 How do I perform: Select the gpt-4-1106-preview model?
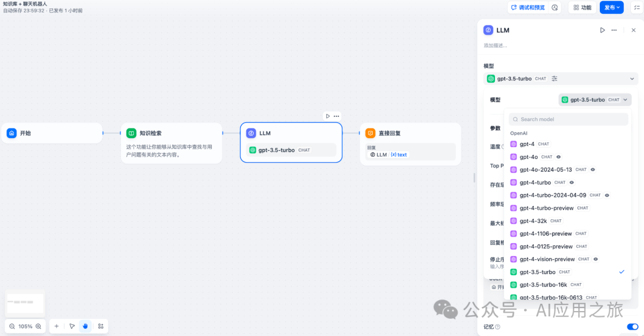[x=567, y=234]
